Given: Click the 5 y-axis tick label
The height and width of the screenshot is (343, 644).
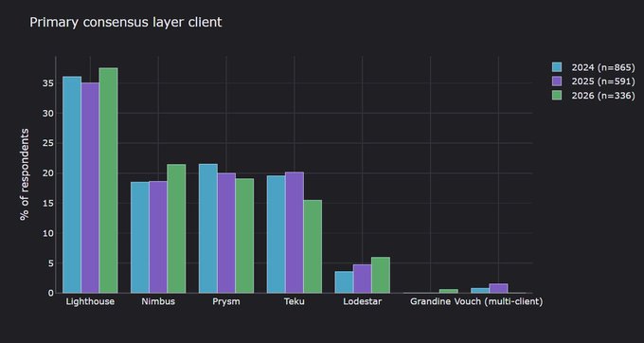Looking at the screenshot, I should pos(51,263).
